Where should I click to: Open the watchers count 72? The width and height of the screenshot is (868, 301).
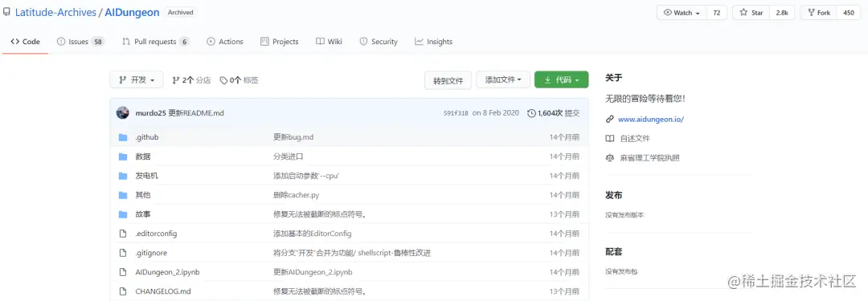coord(717,13)
